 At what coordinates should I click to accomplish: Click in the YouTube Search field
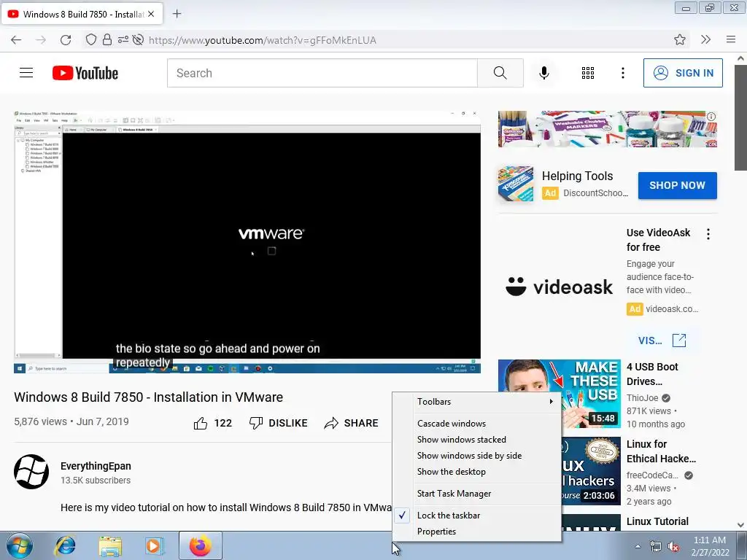pyautogui.click(x=322, y=73)
